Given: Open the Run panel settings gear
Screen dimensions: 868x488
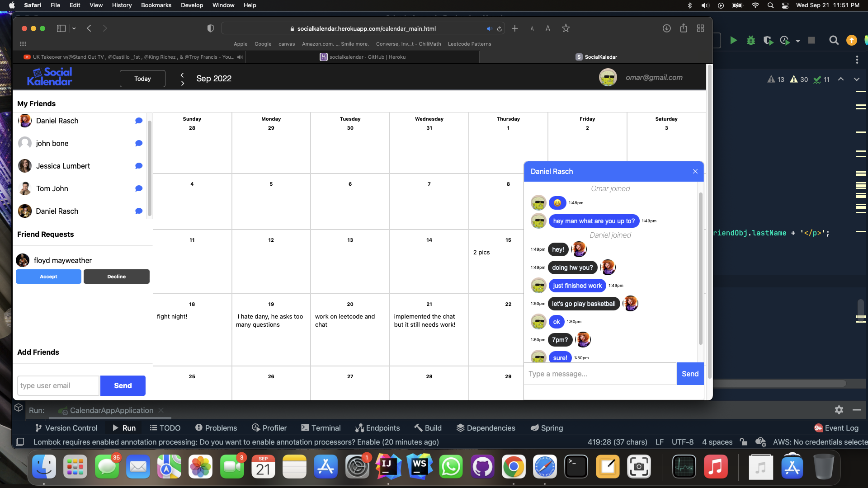Looking at the screenshot, I should (839, 410).
